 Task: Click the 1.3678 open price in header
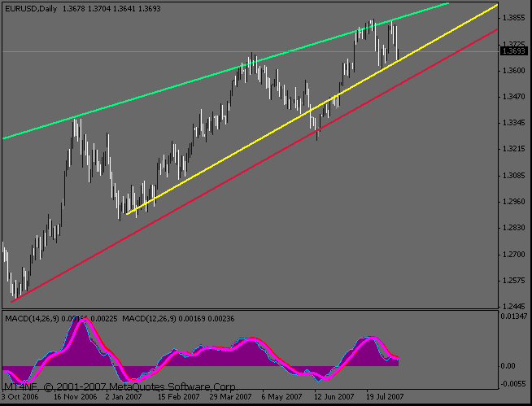point(74,9)
